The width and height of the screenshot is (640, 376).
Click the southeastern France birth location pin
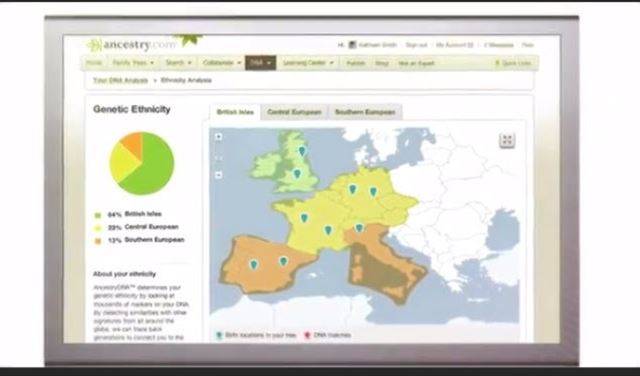pyautogui.click(x=328, y=230)
